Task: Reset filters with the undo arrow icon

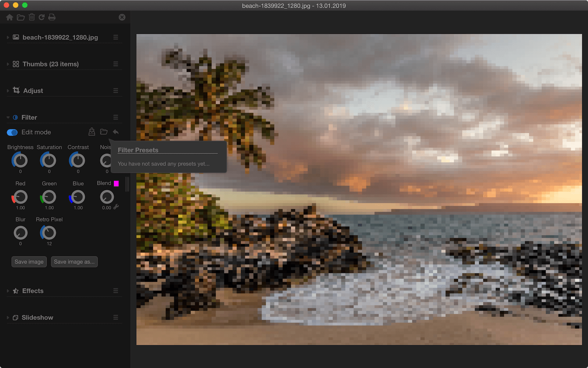Action: (116, 132)
